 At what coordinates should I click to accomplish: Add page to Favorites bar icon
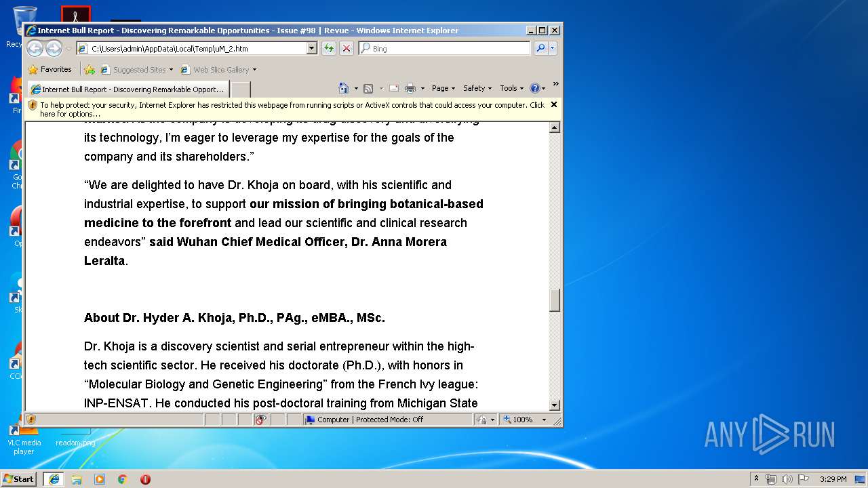[x=90, y=69]
